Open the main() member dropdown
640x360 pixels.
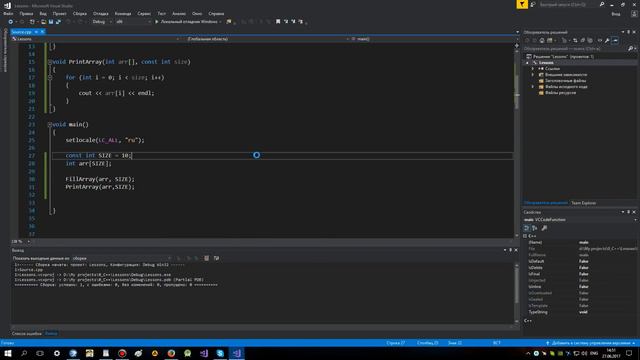pos(434,39)
